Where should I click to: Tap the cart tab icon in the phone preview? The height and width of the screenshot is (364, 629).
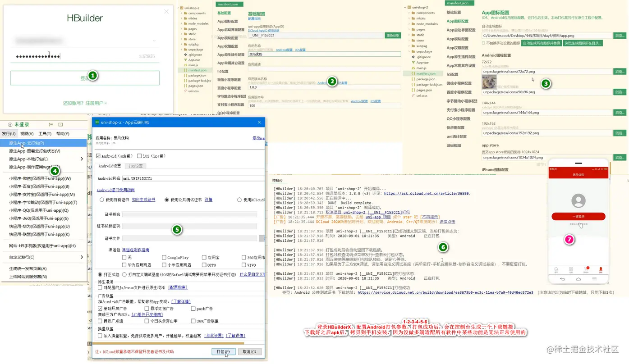(586, 269)
